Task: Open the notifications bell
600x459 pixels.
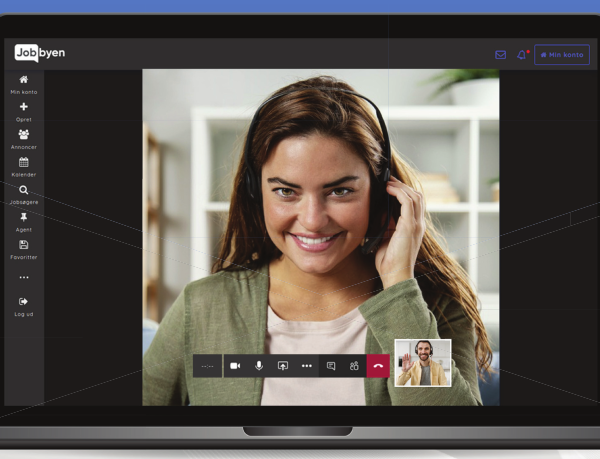Action: click(x=521, y=55)
